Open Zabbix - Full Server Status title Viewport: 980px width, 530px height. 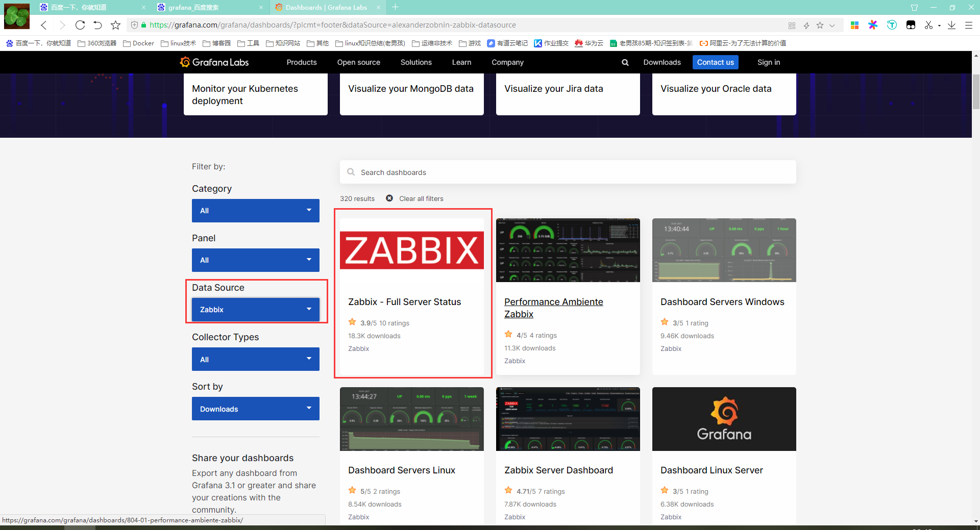(x=404, y=302)
